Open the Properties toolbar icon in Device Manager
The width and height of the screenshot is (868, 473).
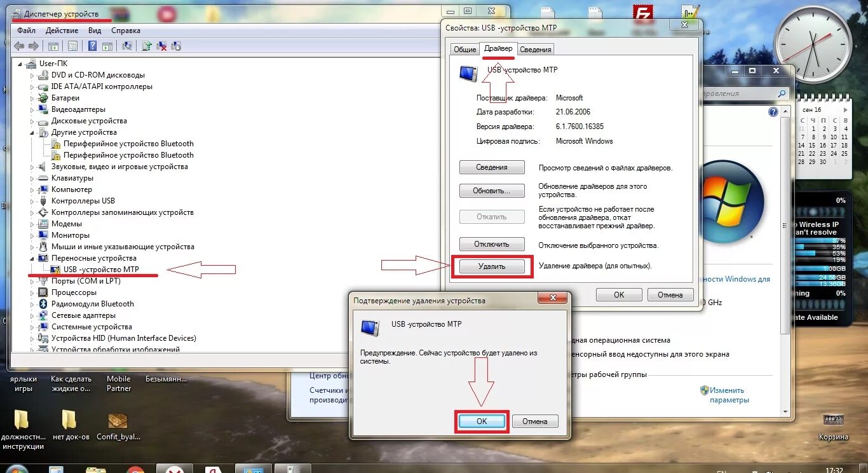pyautogui.click(x=72, y=46)
